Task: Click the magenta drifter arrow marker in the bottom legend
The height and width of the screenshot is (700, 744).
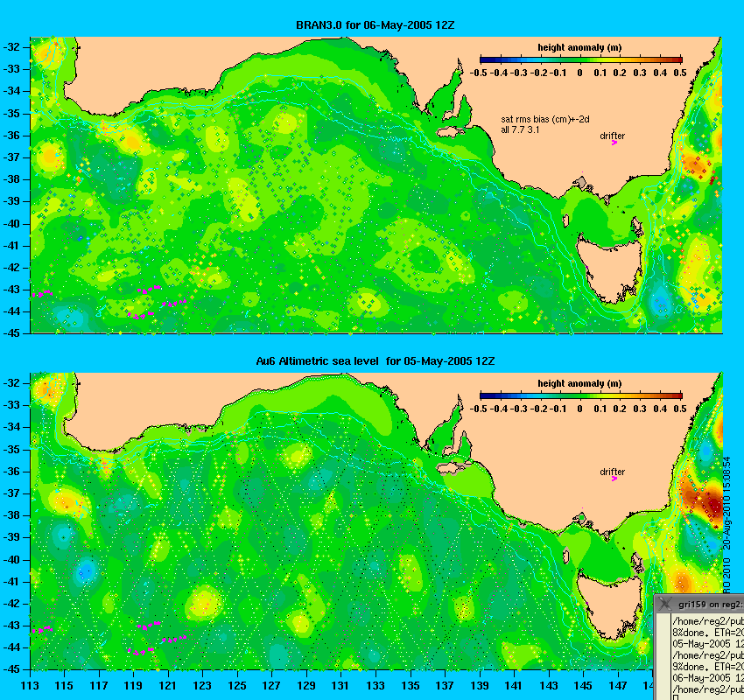Action: pyautogui.click(x=614, y=479)
